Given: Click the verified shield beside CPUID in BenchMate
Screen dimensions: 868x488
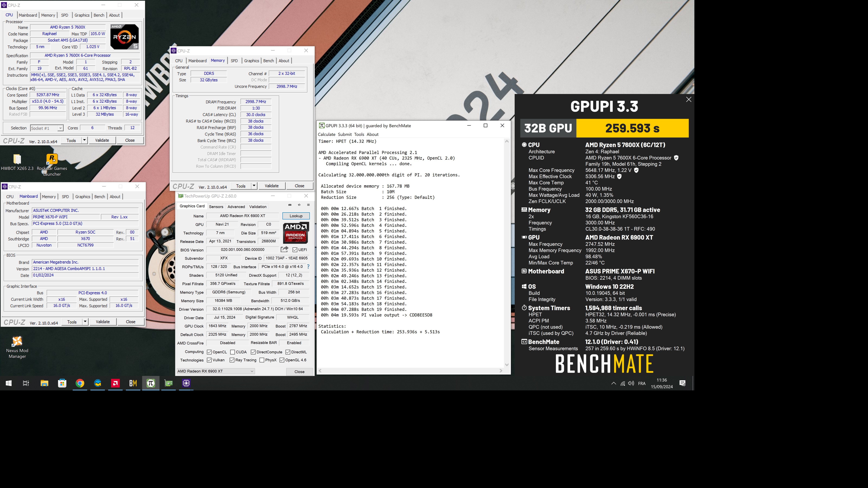Looking at the screenshot, I should pyautogui.click(x=676, y=158).
